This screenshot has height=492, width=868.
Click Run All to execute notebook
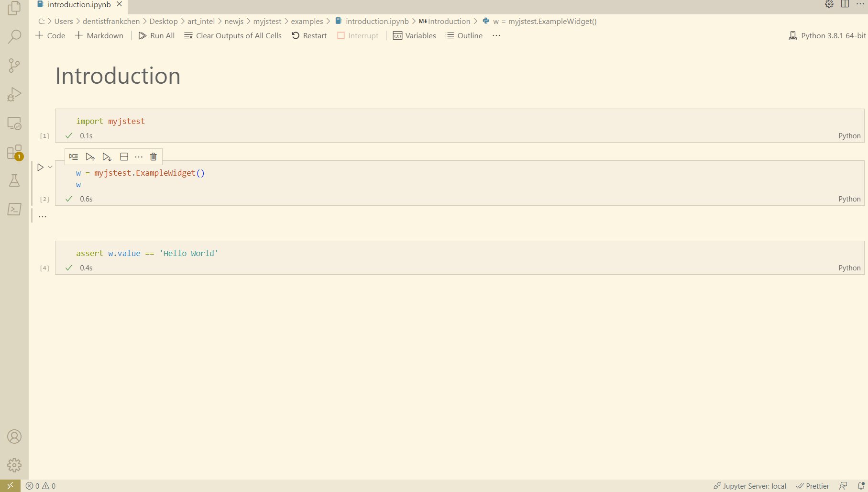(156, 35)
